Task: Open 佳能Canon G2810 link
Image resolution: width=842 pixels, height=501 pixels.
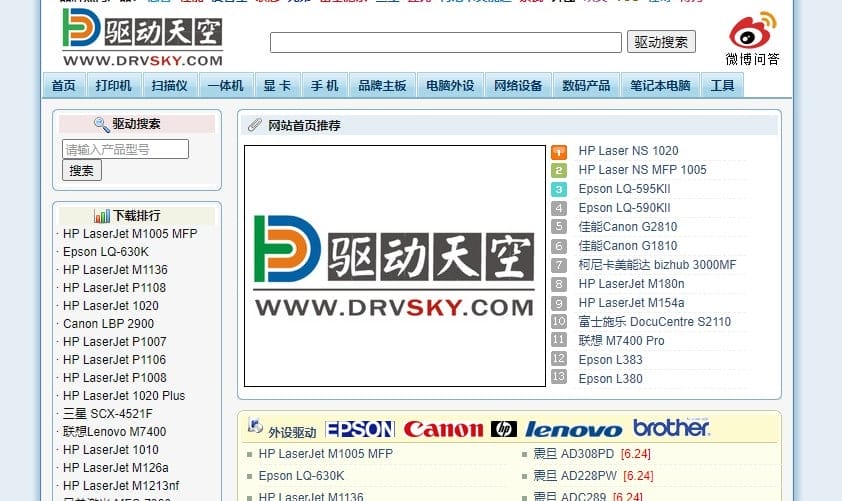Action: [628, 227]
